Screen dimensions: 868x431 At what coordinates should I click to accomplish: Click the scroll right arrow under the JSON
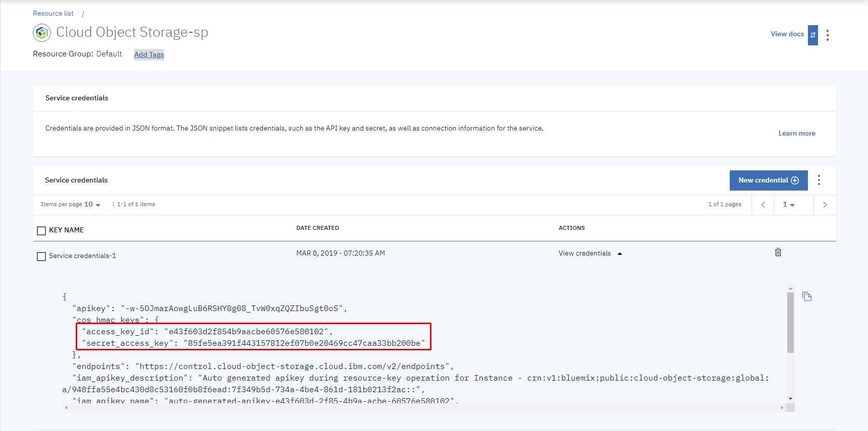(782, 407)
